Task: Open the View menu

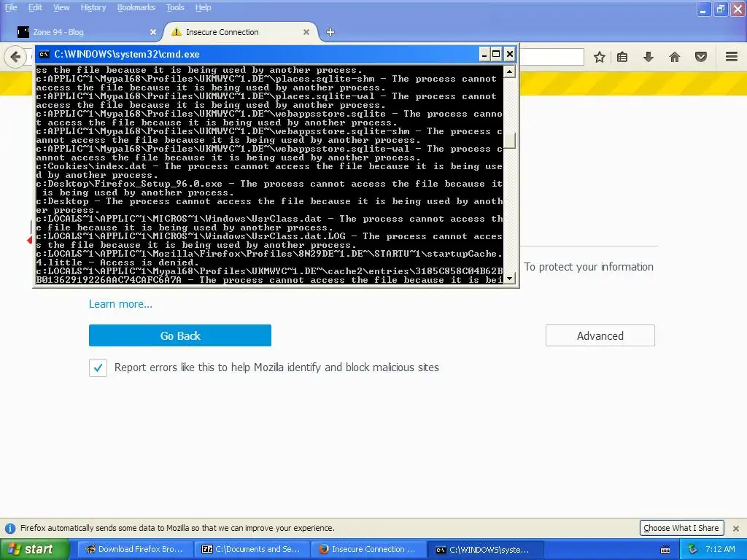Action: pos(61,7)
